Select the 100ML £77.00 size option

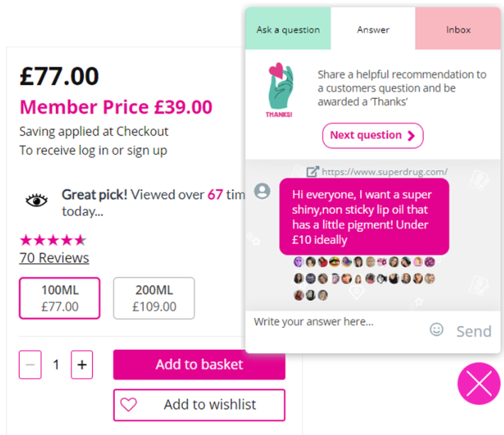click(x=60, y=298)
